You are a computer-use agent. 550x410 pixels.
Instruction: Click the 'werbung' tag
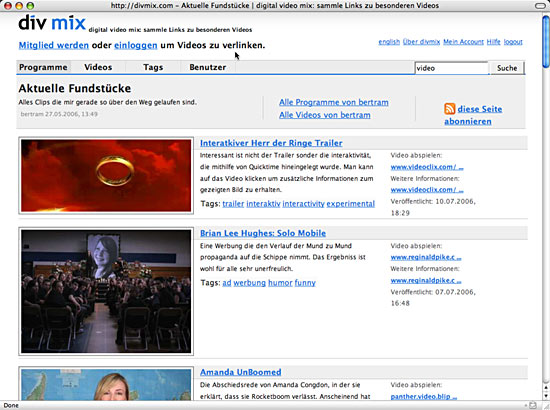click(249, 283)
